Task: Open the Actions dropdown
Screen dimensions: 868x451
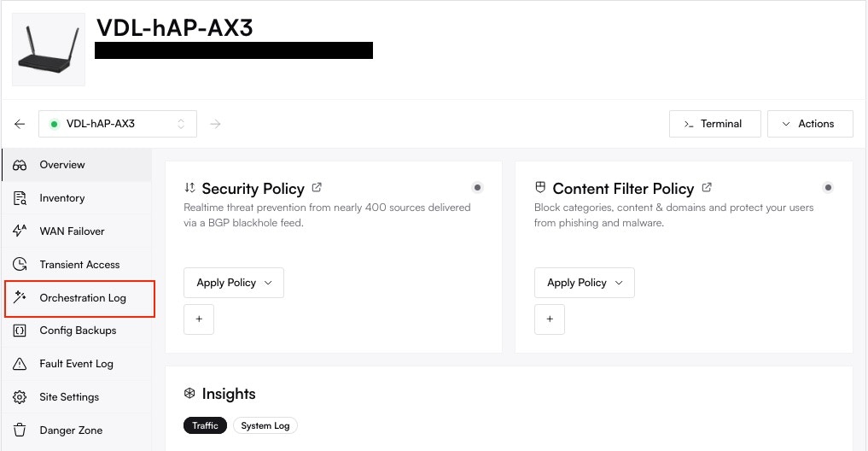Action: point(809,124)
